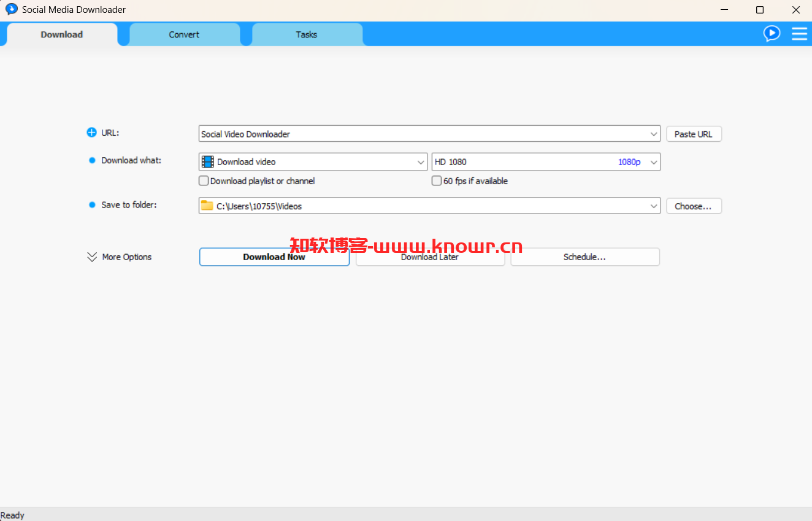Open the hamburger menu icon

point(799,34)
